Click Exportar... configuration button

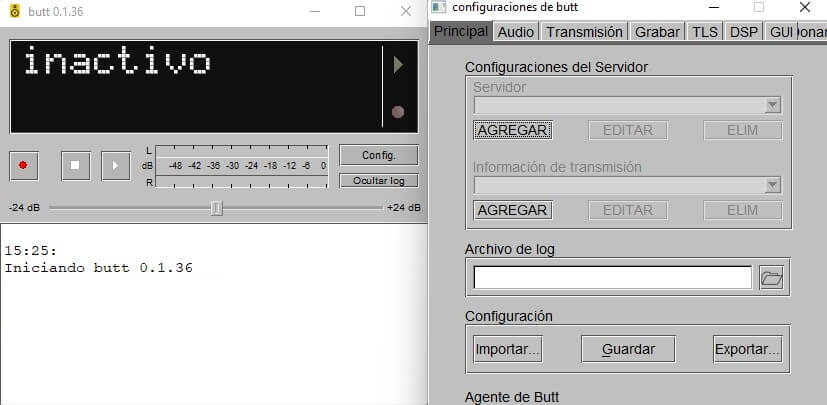tap(747, 349)
